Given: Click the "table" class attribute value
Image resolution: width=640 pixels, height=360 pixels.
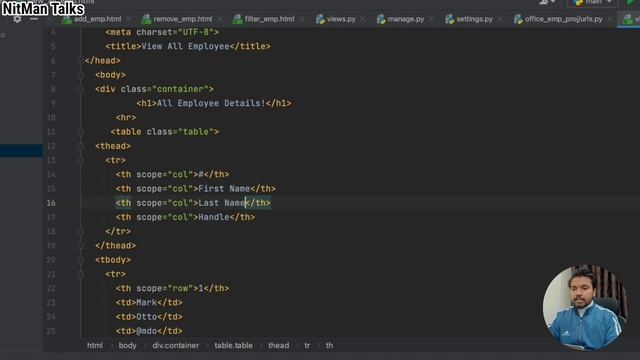Looking at the screenshot, I should [x=196, y=132].
